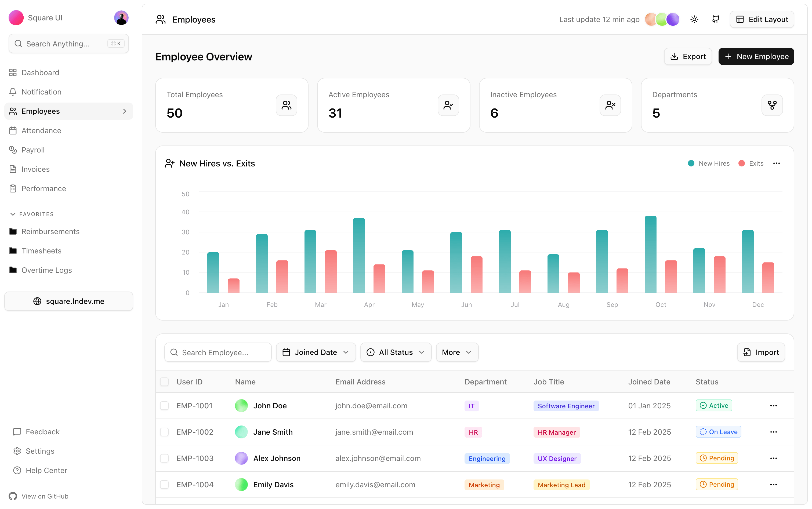The image size is (812, 509).
Task: Toggle the New Hires legend color dot
Action: tap(691, 163)
